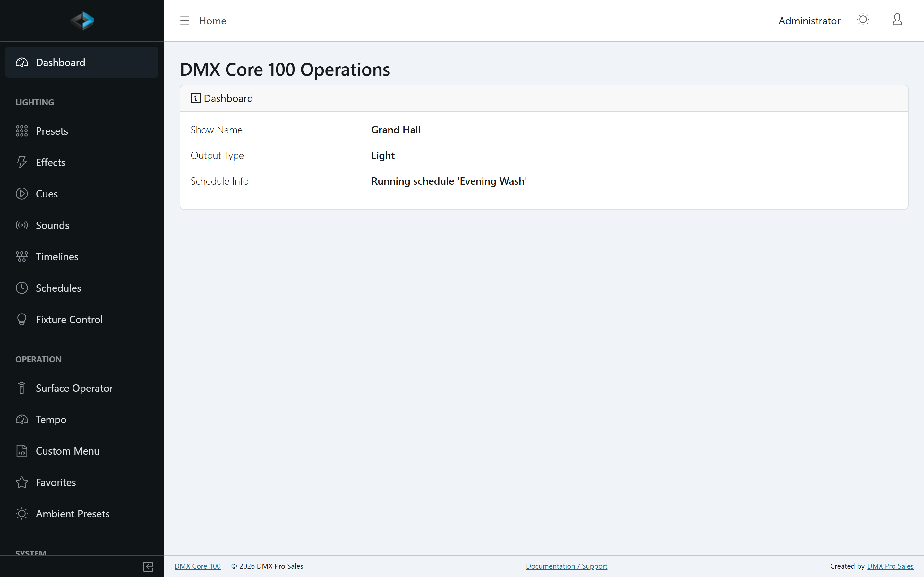Click the DMX Core logo

(x=82, y=21)
